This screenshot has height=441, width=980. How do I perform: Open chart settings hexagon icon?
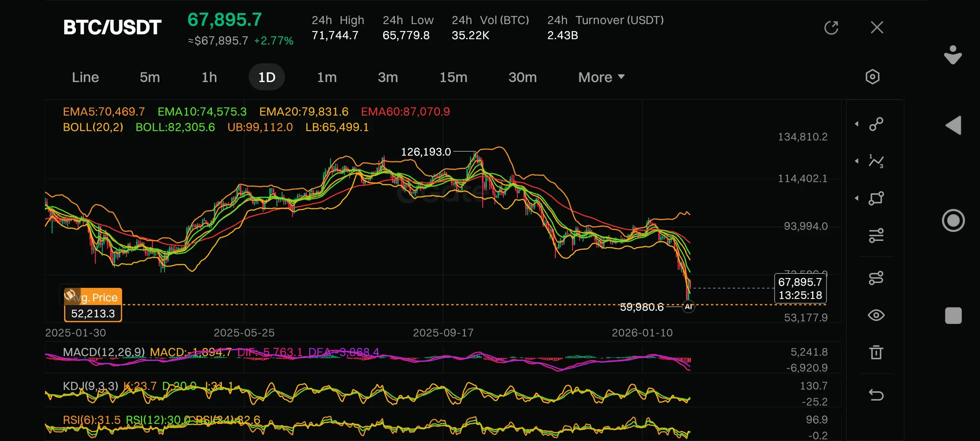point(872,77)
